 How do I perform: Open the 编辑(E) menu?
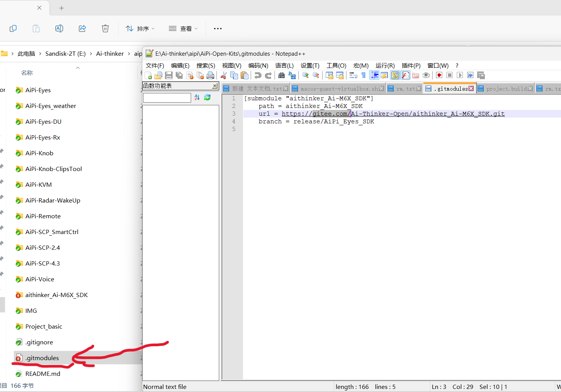tap(180, 66)
